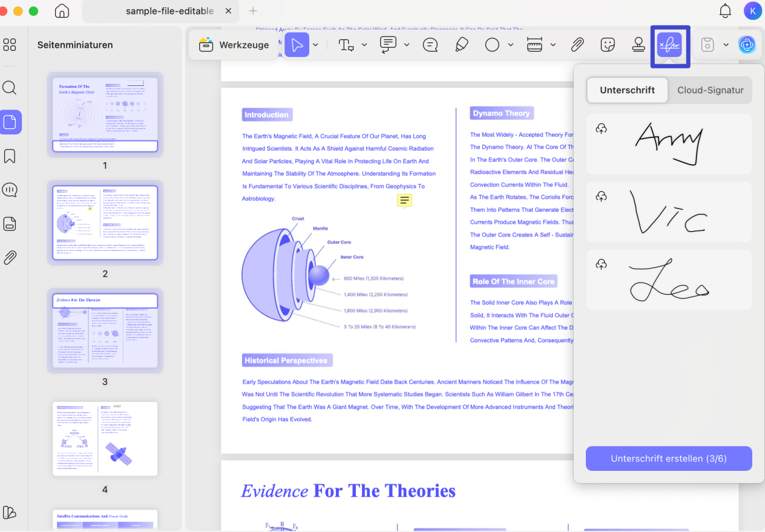Expand the pointer tool dropdown arrow
The width and height of the screenshot is (765, 532).
click(315, 45)
